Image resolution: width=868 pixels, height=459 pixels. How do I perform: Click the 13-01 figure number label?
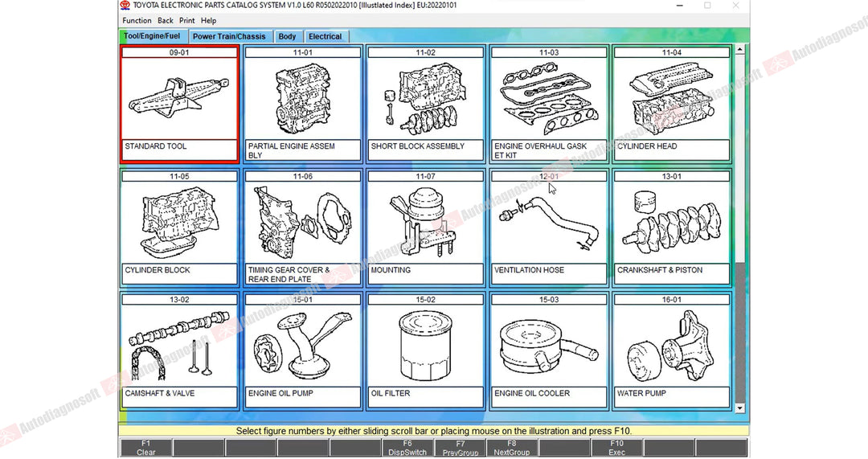click(671, 176)
